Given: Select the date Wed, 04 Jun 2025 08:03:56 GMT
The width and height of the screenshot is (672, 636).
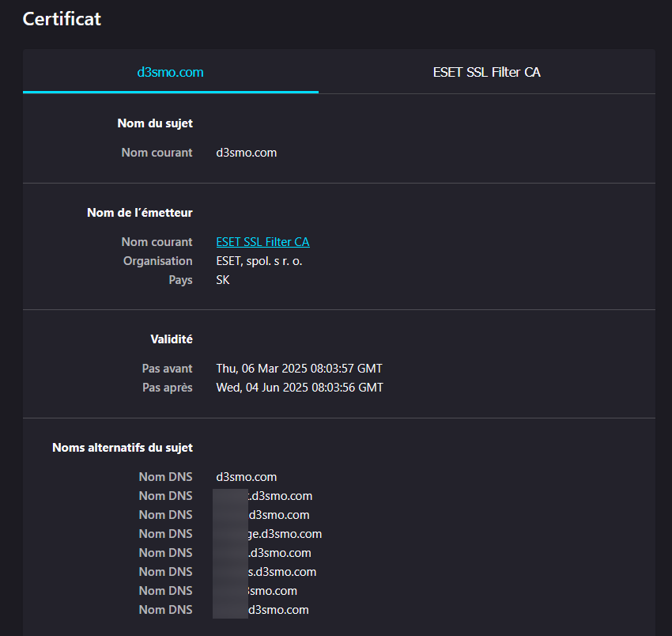Looking at the screenshot, I should [x=300, y=388].
